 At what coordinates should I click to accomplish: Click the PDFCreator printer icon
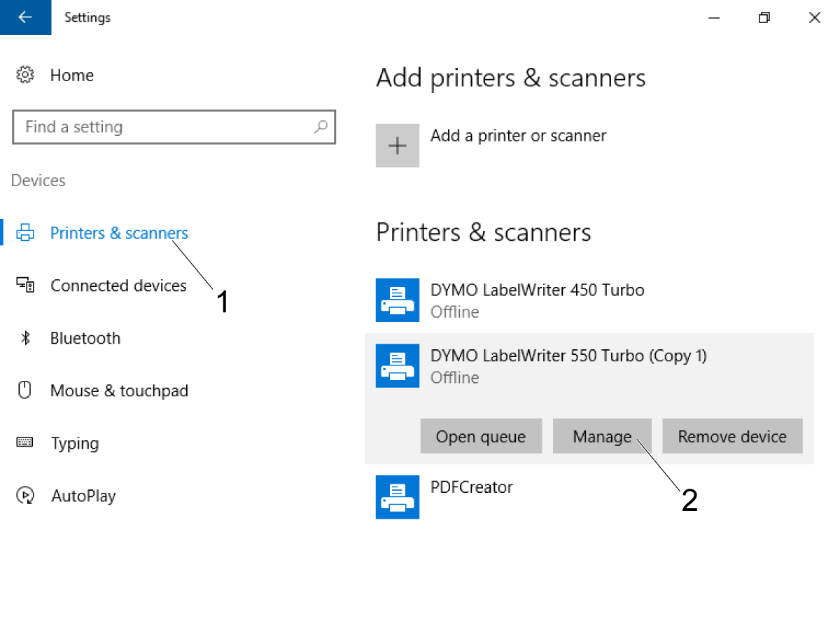[398, 497]
